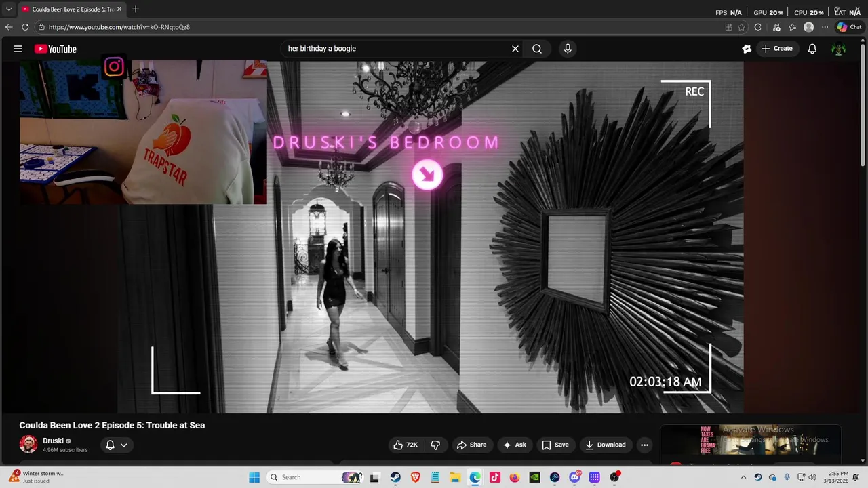Close the Coulda Been Love 2 tab
868x488 pixels.
pos(119,9)
